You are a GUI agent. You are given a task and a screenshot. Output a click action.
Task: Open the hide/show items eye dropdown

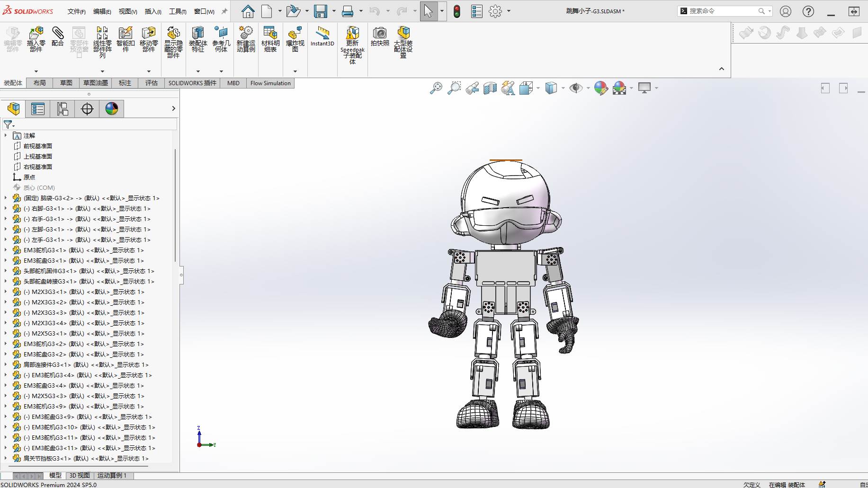(588, 88)
